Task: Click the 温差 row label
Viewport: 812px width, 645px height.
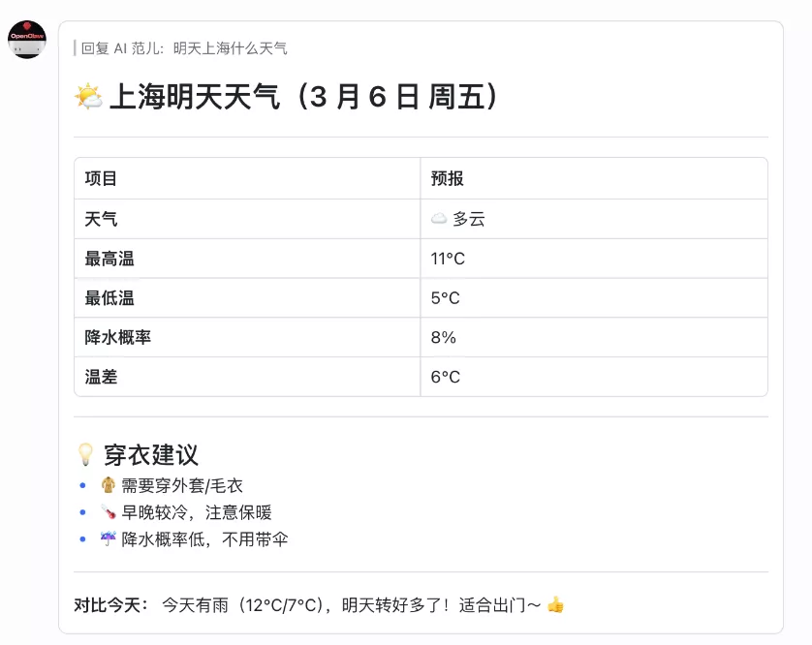Action: point(101,377)
